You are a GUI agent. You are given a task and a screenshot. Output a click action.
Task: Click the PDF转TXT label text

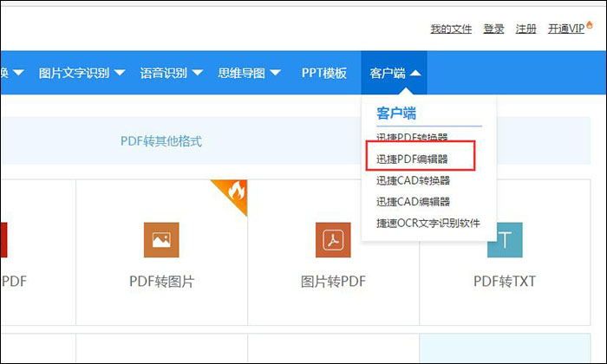tap(505, 281)
